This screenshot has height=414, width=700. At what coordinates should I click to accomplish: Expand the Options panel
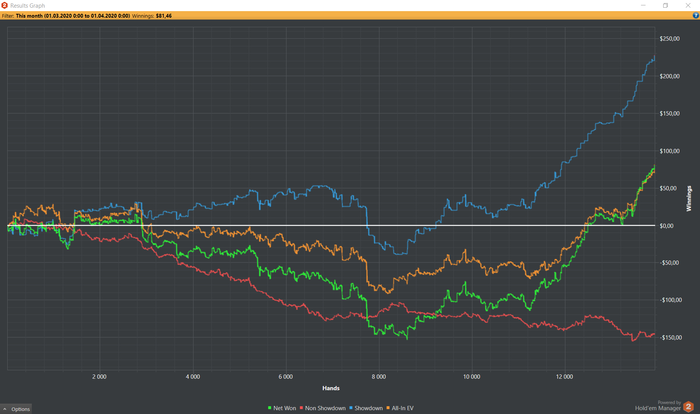coord(16,409)
